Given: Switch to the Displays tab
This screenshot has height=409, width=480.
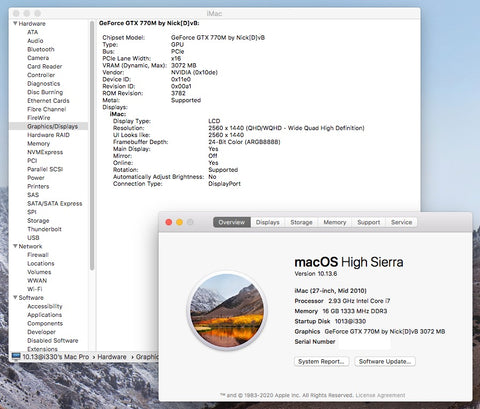Looking at the screenshot, I should click(x=268, y=222).
